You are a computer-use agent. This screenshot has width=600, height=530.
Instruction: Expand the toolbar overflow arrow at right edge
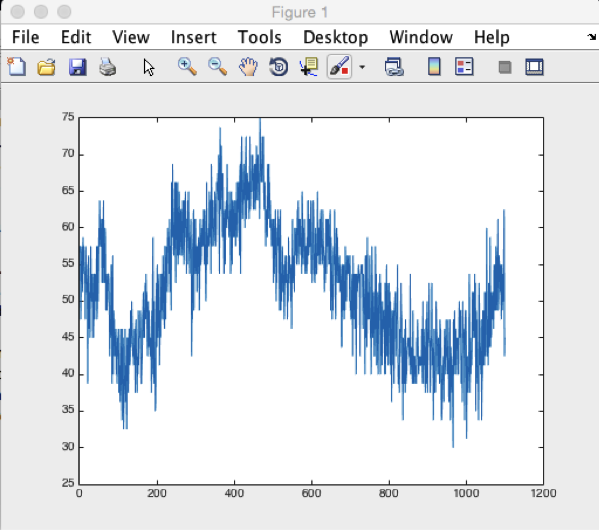(x=592, y=37)
